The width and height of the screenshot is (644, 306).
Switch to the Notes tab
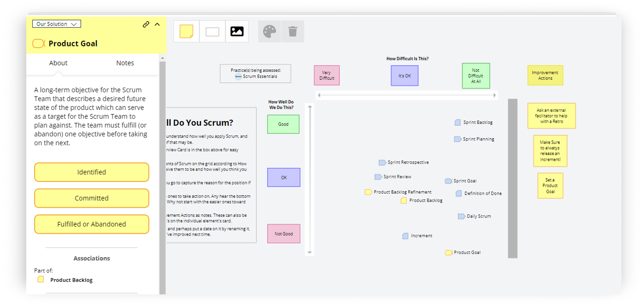125,63
